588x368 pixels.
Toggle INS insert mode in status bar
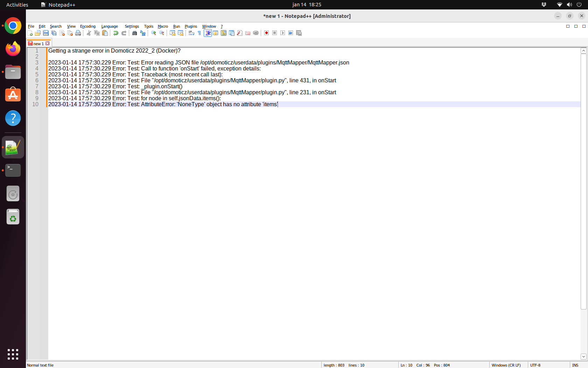coord(575,365)
